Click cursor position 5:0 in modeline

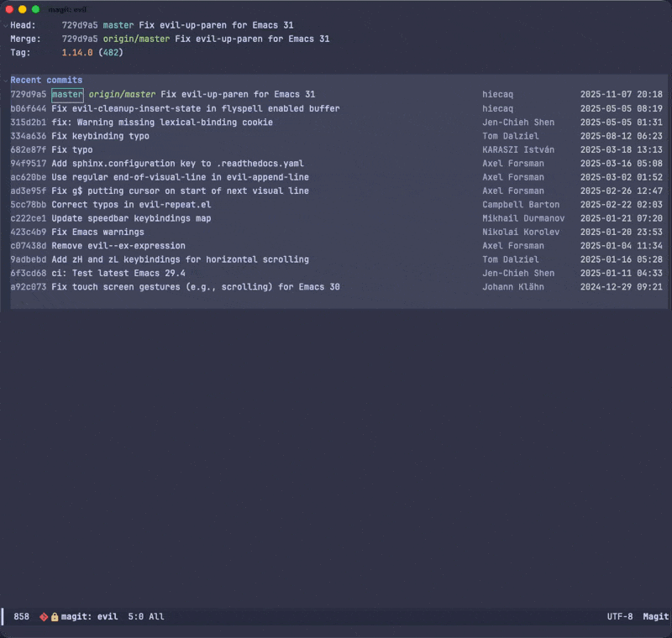tap(136, 616)
